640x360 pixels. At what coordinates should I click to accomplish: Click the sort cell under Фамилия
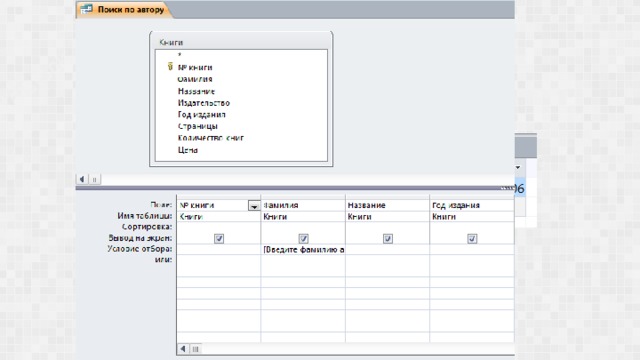(x=303, y=227)
